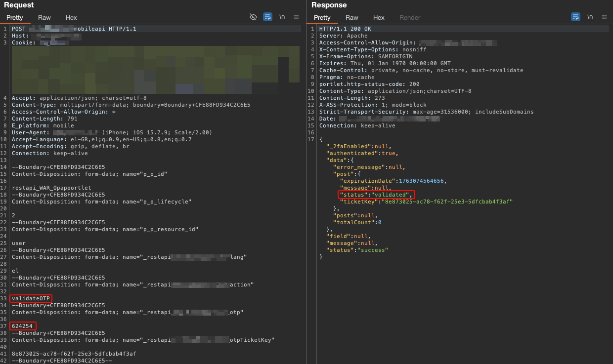Toggle non-printable \n characters in Response
This screenshot has width=613, height=364.
tap(590, 17)
